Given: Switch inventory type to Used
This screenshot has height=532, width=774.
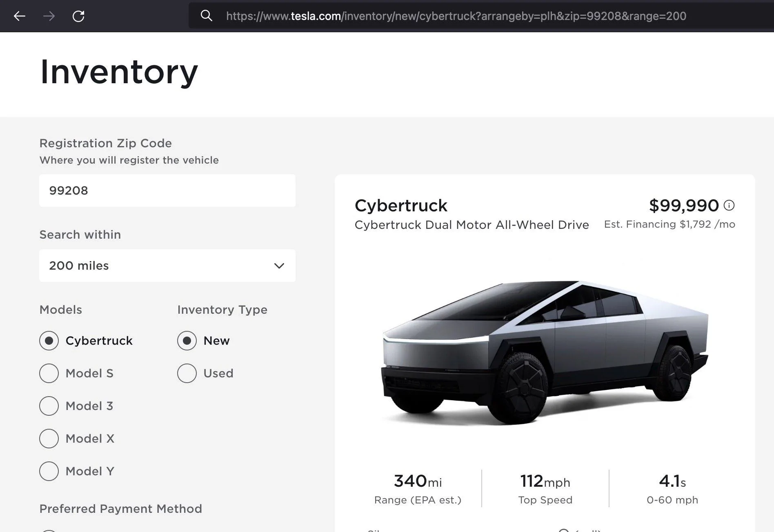Looking at the screenshot, I should 187,373.
